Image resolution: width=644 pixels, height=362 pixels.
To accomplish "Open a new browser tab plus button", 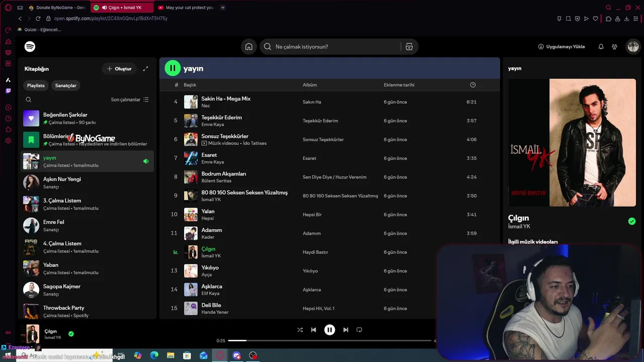I will (223, 8).
